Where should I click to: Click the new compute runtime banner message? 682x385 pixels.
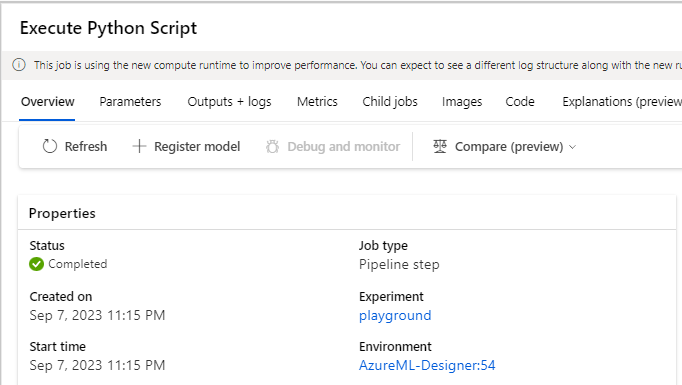(358, 65)
